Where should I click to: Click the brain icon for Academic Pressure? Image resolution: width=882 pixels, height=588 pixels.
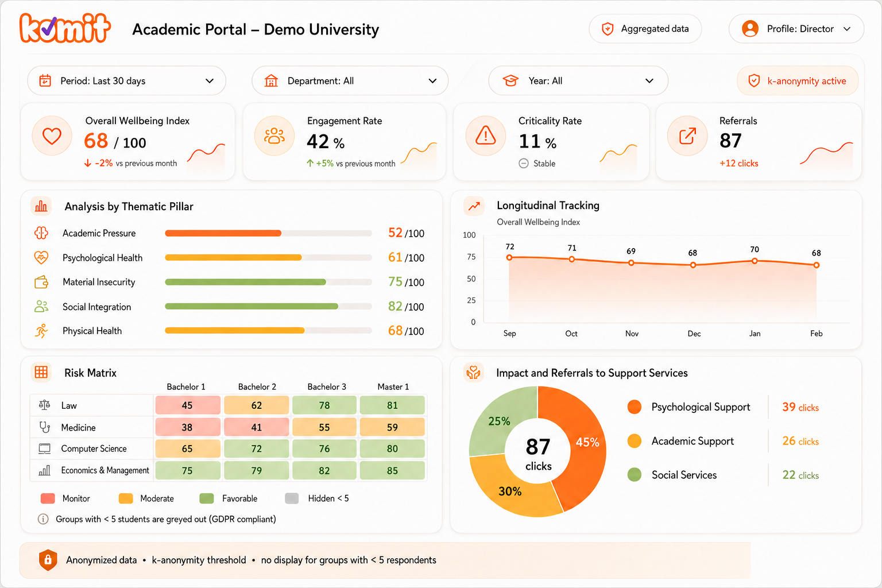(41, 233)
